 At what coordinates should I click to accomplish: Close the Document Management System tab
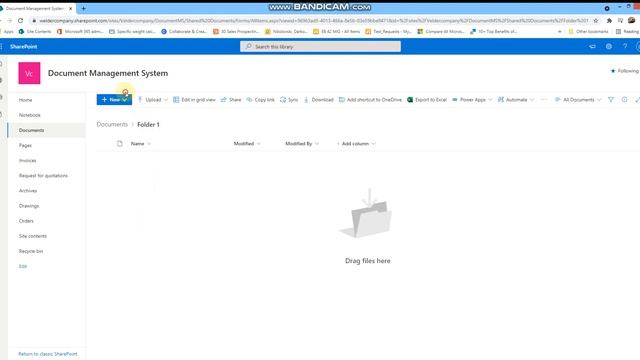(70, 8)
